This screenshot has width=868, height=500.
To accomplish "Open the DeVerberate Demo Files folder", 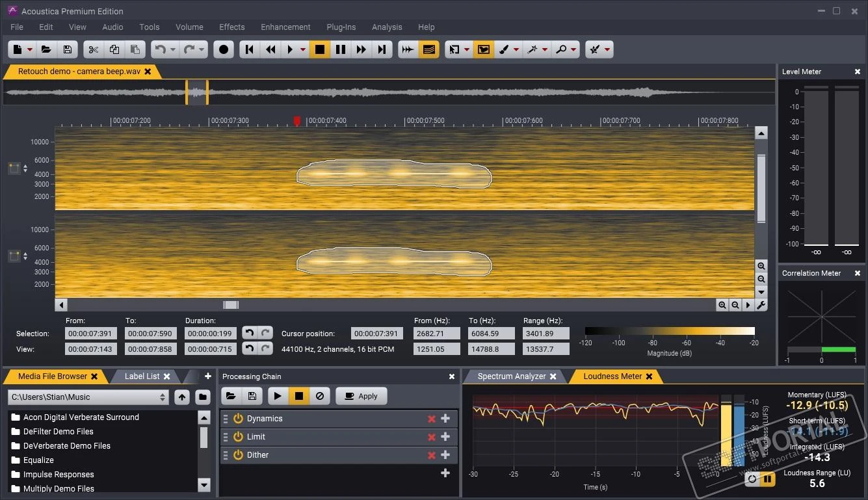I will (x=66, y=446).
